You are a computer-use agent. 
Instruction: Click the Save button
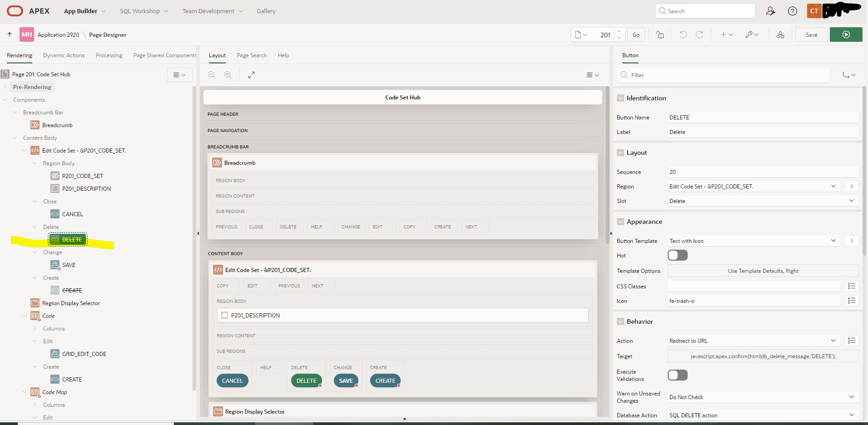click(x=811, y=35)
